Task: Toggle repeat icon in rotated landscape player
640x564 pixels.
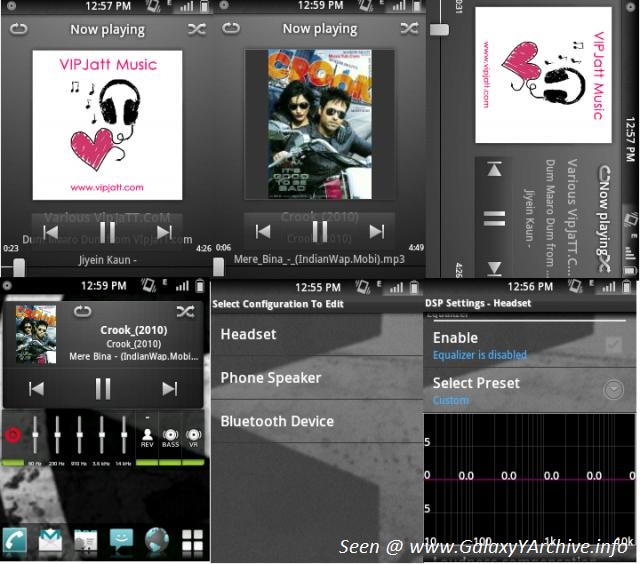Action: (604, 173)
